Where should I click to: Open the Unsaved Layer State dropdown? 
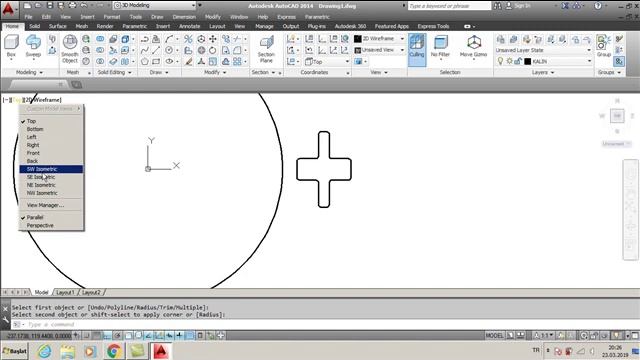tap(543, 50)
